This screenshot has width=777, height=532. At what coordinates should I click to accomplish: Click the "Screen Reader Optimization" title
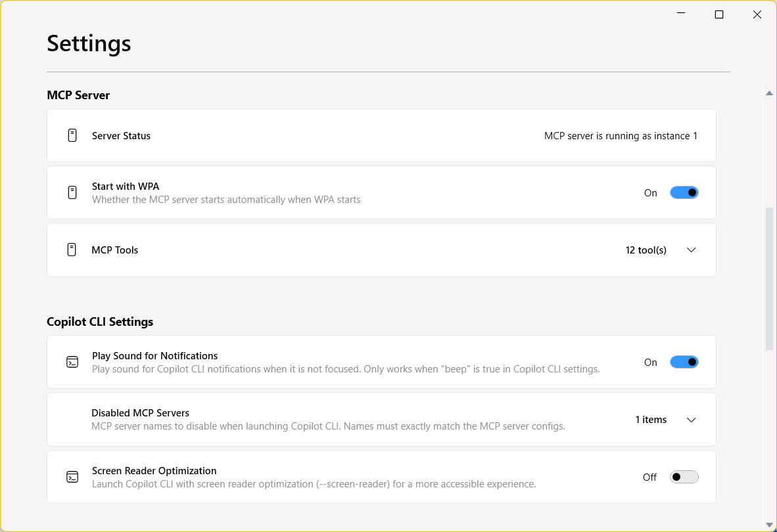coord(154,471)
